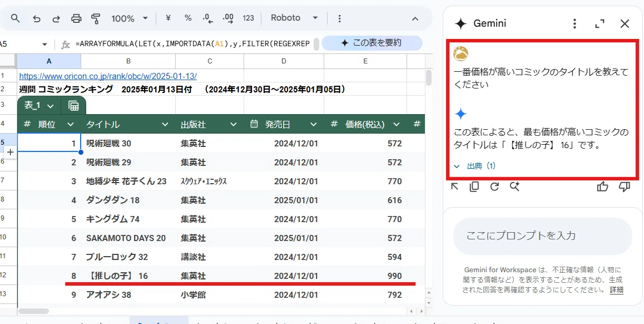The height and width of the screenshot is (324, 644).
Task: Click the ここにプロンプトを入力 prompt field
Action: pyautogui.click(x=542, y=236)
